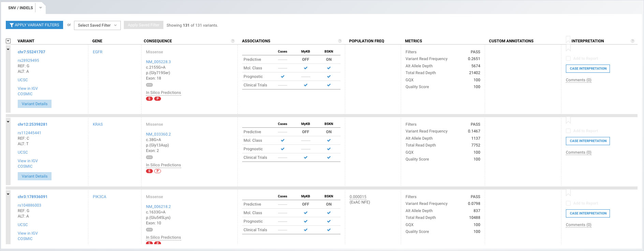Image resolution: width=644 pixels, height=251 pixels.
Task: Click the gray ellipsis icon under Exon: 18
Action: click(149, 85)
